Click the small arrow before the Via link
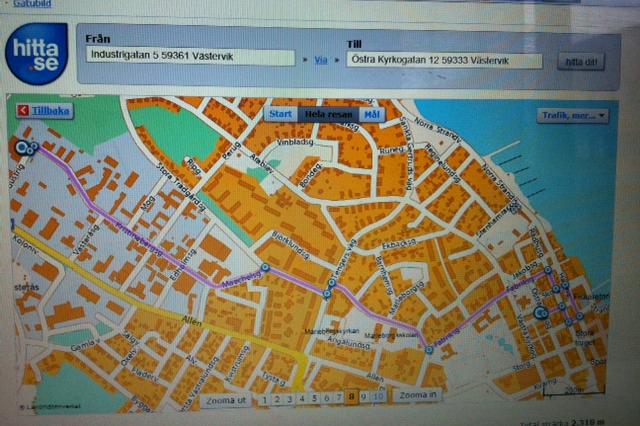 (305, 60)
